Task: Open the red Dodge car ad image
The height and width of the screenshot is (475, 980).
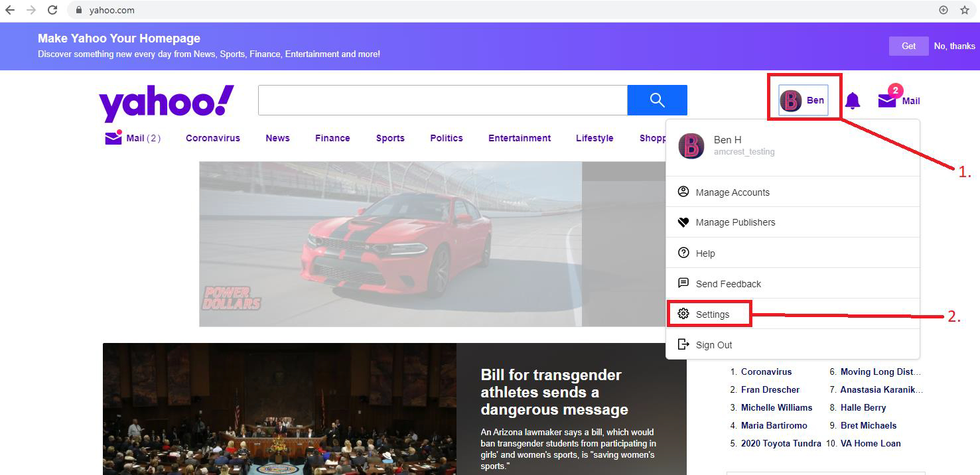Action: 390,243
